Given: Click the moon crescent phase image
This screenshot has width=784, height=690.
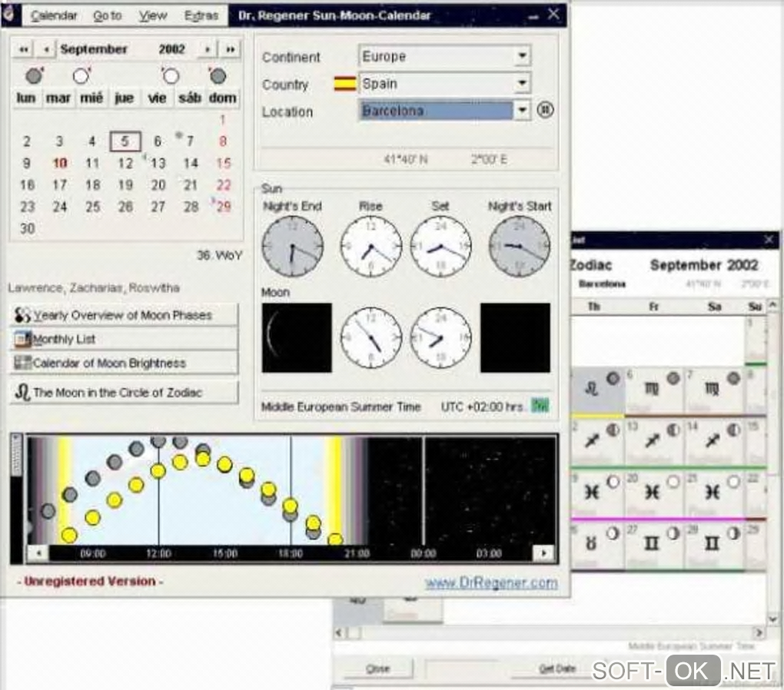Looking at the screenshot, I should 297,337.
